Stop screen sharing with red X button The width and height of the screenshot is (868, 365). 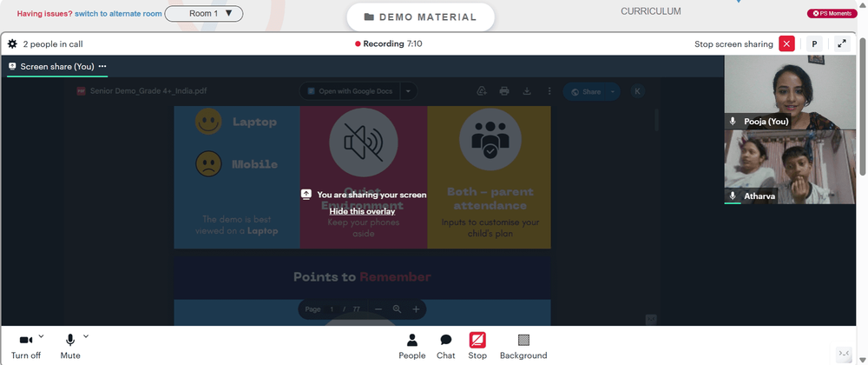(x=786, y=43)
